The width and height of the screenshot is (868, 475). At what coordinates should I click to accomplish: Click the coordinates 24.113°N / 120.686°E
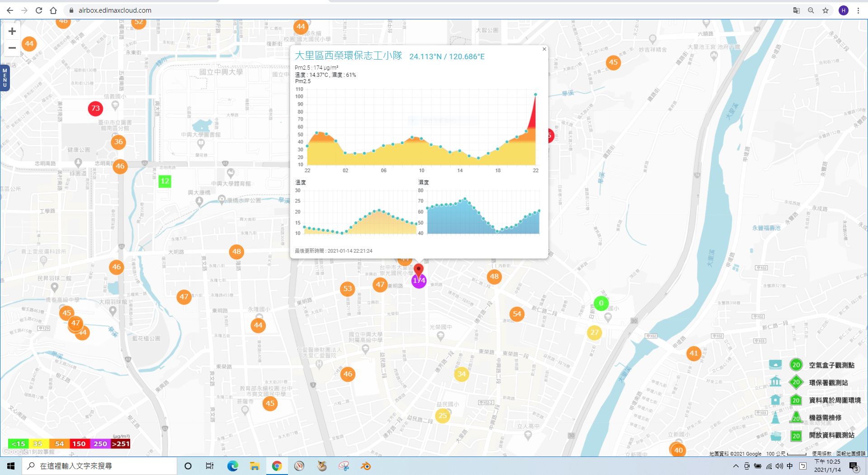point(447,56)
